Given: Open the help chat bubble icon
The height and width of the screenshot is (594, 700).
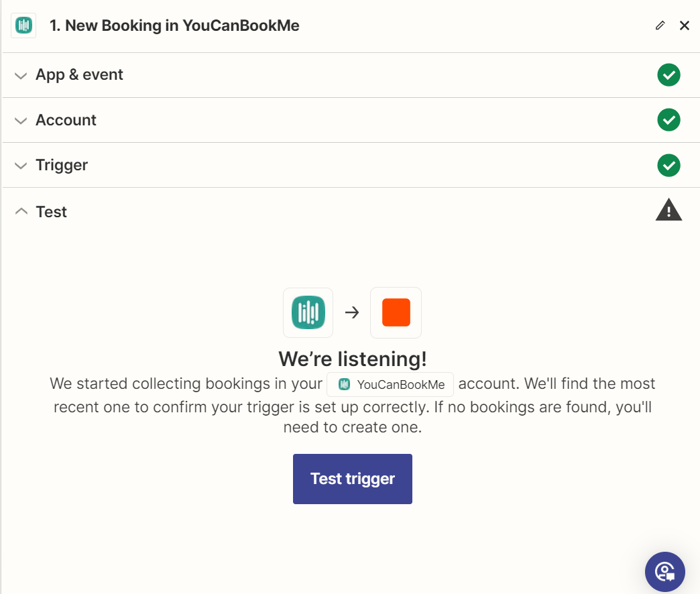Looking at the screenshot, I should (x=664, y=572).
